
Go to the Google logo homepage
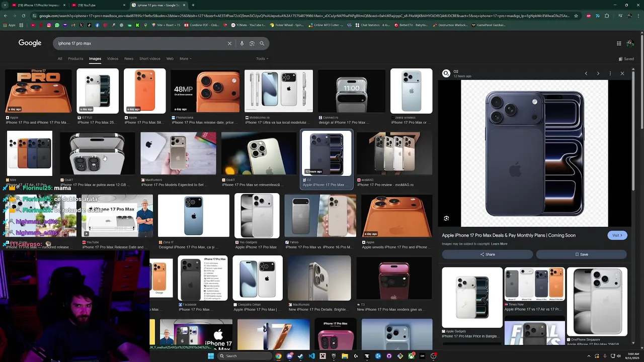click(30, 43)
